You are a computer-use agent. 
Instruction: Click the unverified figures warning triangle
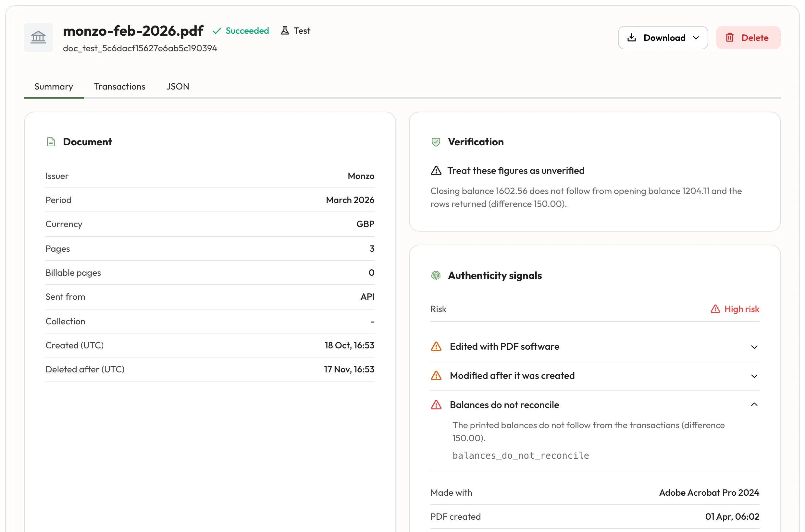pos(436,171)
